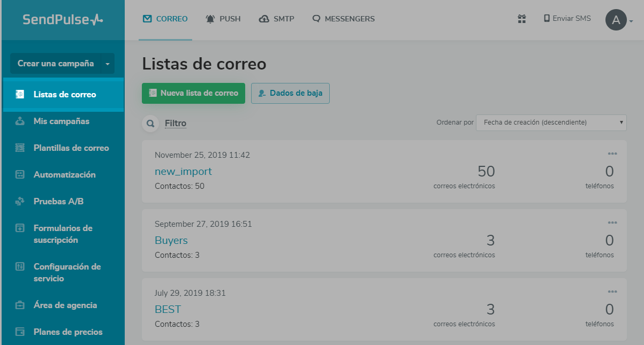Open three-dots menu for BEST list
The height and width of the screenshot is (345, 644).
(x=612, y=292)
